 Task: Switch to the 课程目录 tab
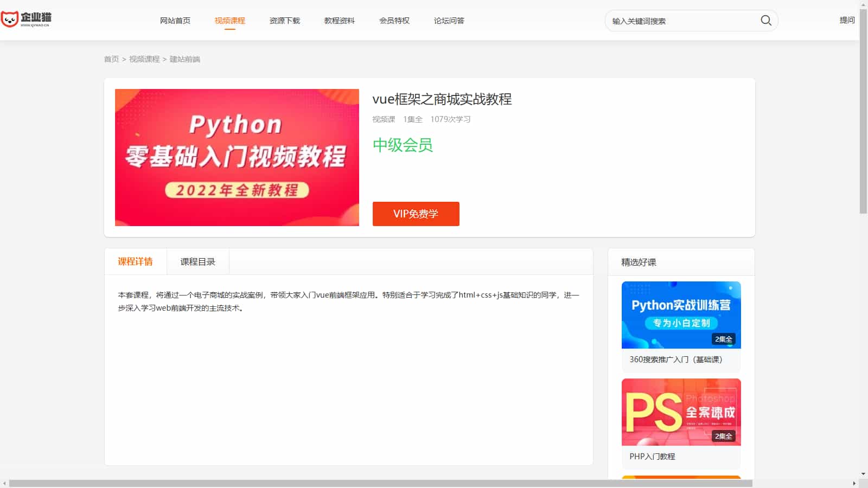click(197, 262)
